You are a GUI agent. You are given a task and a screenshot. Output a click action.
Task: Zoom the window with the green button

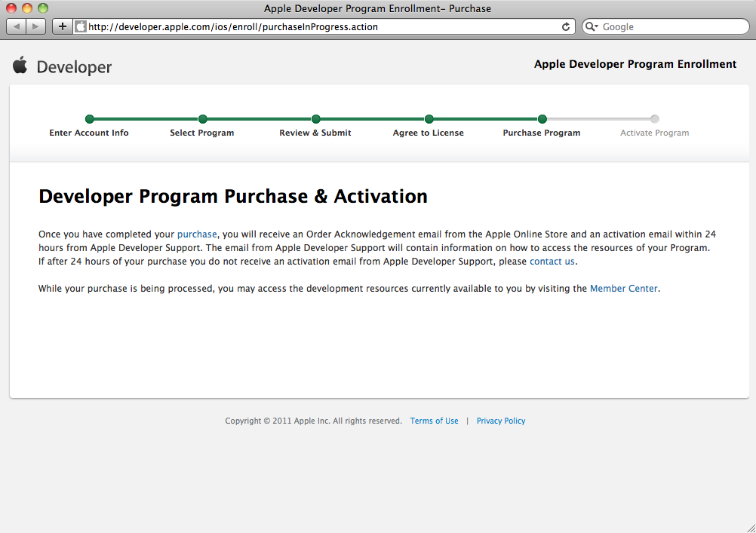coord(43,8)
